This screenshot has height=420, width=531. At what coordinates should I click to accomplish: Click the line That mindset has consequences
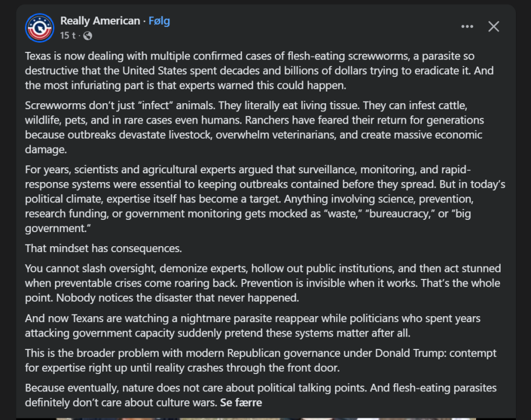point(103,248)
